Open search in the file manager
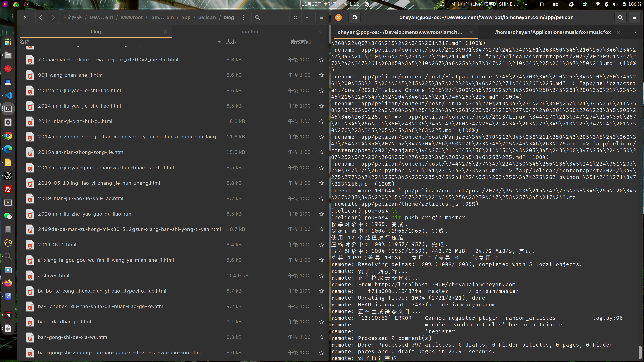The height and width of the screenshot is (362, 644). (x=257, y=17)
